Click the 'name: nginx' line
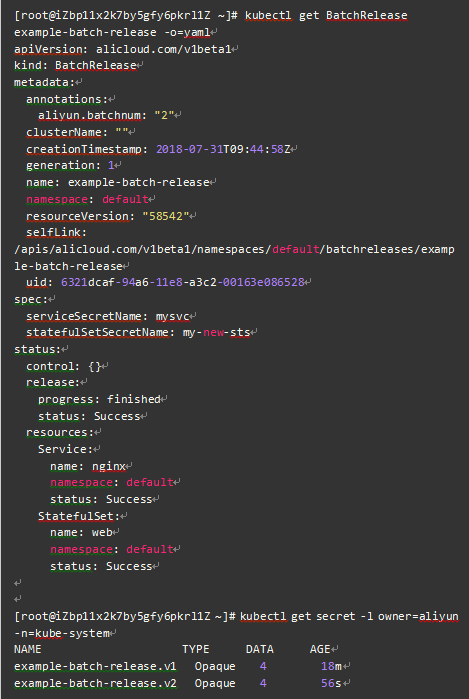This screenshot has height=699, width=469. coord(88,466)
